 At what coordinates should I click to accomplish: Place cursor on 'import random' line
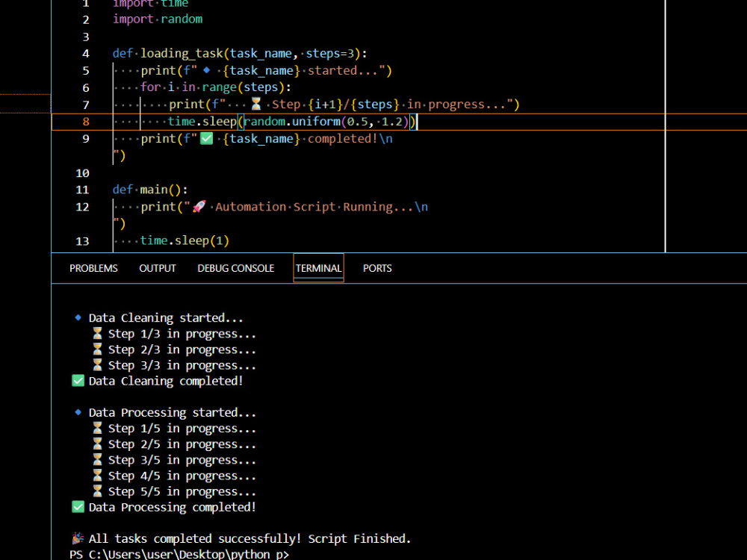(x=158, y=19)
